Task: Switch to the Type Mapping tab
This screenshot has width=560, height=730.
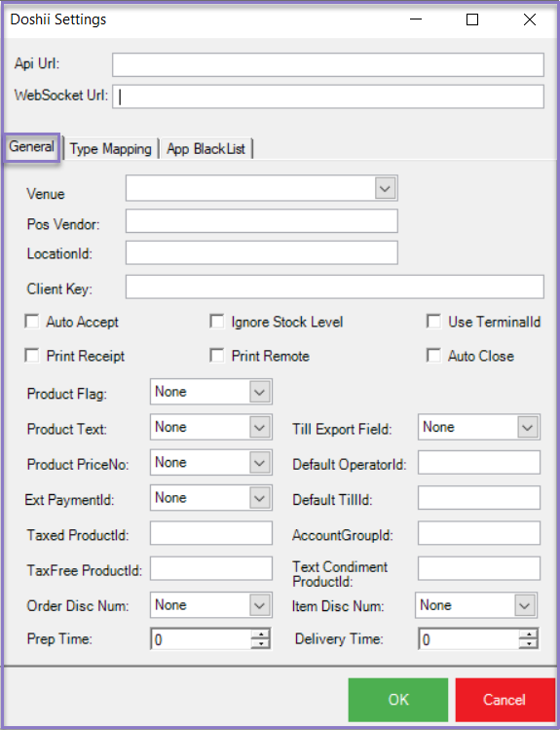Action: pos(111,149)
